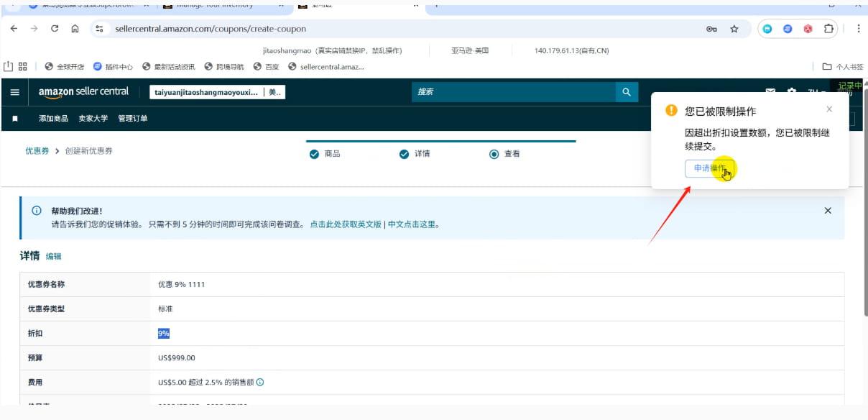Bookmark this page with the star icon
Image resolution: width=868 pixels, height=420 pixels.
pyautogui.click(x=734, y=29)
